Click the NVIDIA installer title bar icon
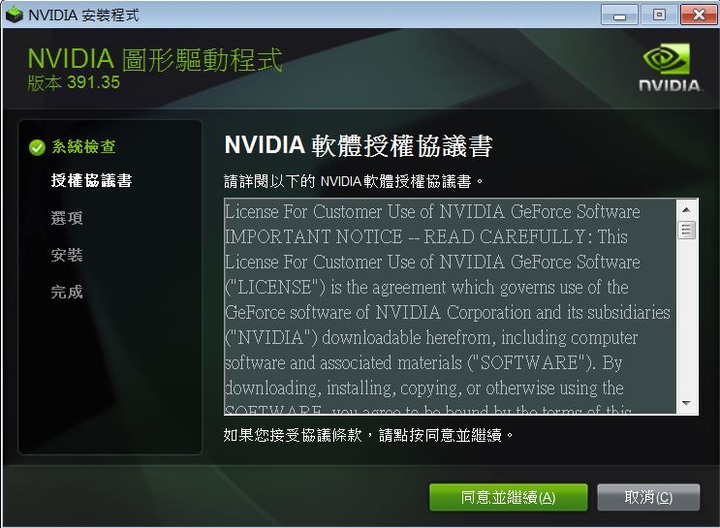The width and height of the screenshot is (720, 528). point(14,15)
